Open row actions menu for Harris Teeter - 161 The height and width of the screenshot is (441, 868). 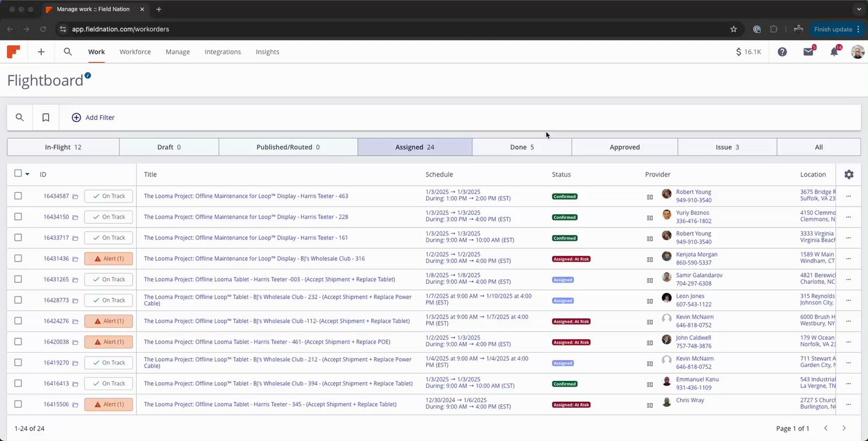848,238
